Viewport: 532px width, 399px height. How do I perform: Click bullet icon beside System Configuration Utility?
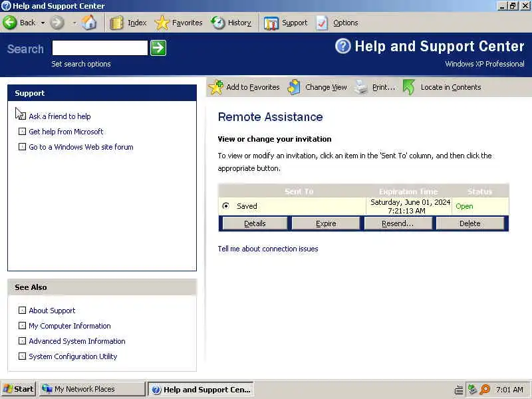point(22,356)
